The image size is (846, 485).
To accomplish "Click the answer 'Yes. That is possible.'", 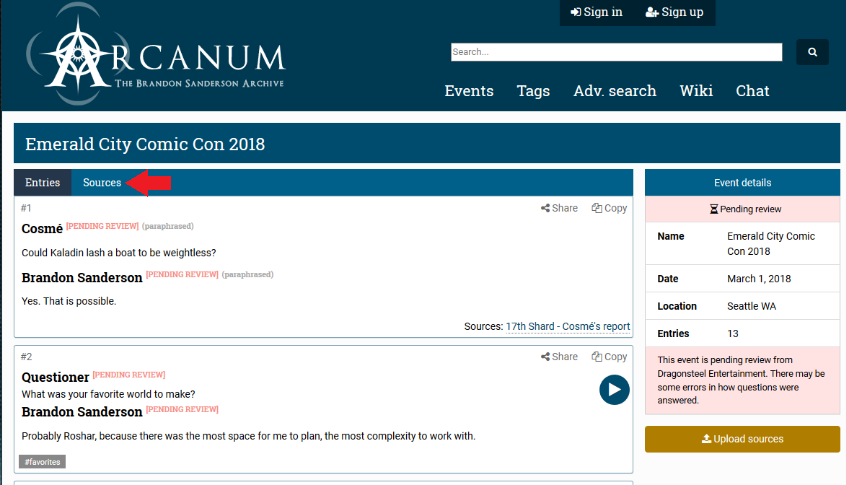I will [x=69, y=301].
